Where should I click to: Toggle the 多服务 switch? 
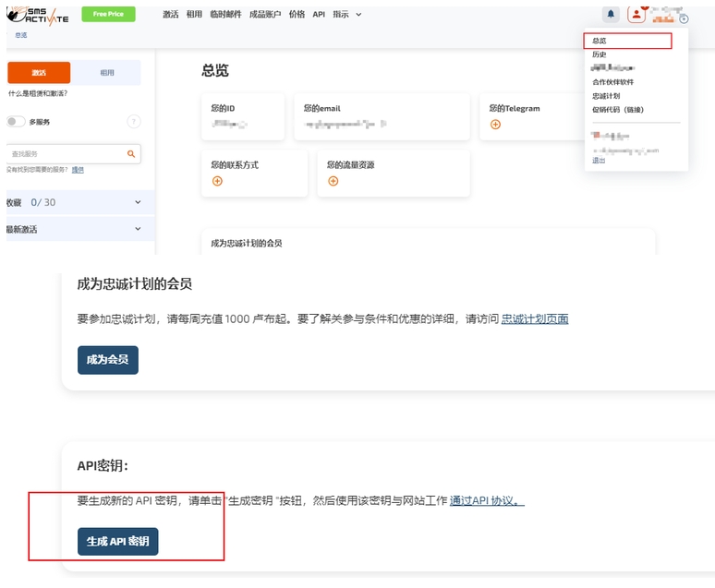click(x=16, y=121)
